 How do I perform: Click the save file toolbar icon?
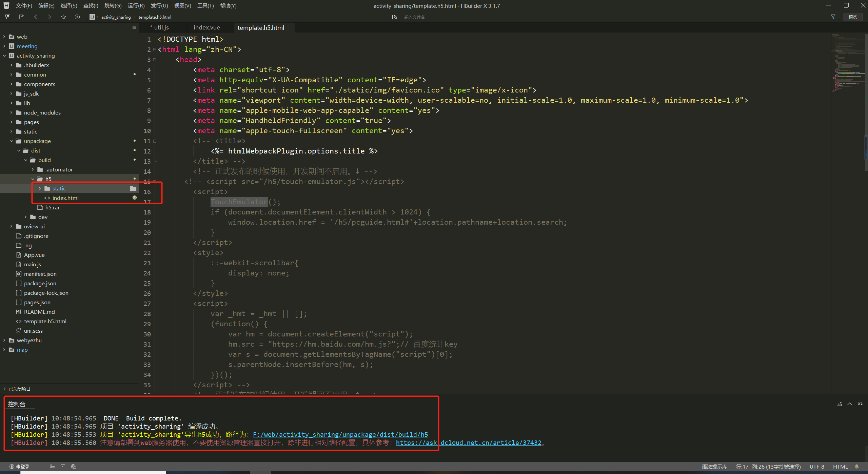point(22,17)
